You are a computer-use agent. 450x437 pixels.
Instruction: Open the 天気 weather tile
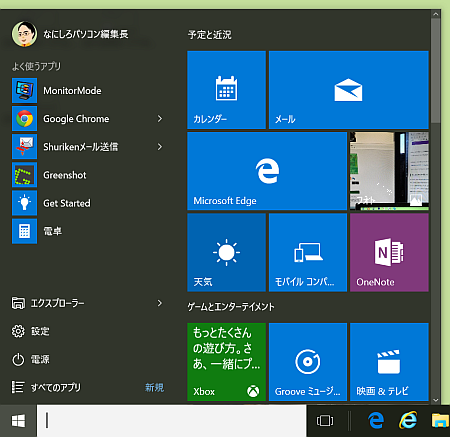pyautogui.click(x=226, y=252)
